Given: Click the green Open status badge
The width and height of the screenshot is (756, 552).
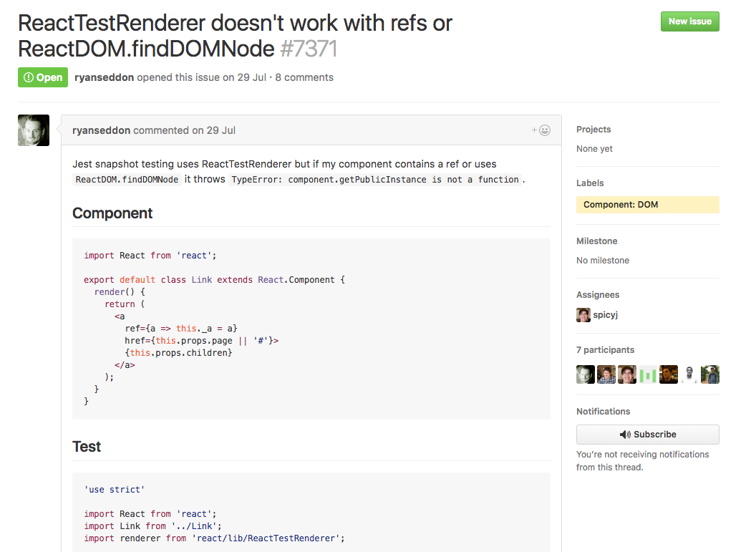Looking at the screenshot, I should click(x=43, y=77).
